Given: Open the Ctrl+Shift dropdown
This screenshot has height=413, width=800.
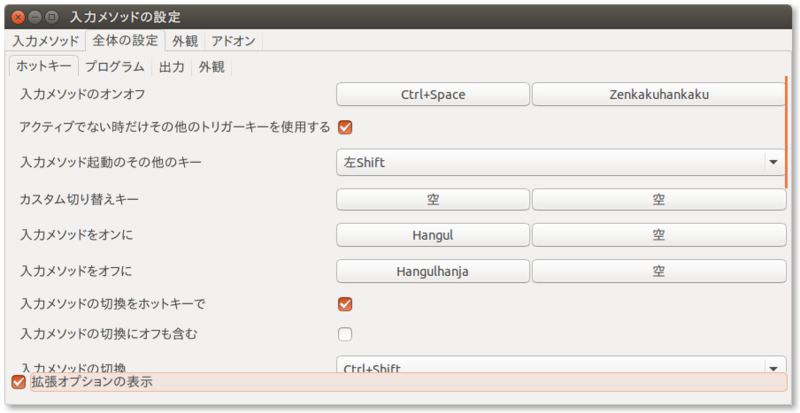Looking at the screenshot, I should point(561,365).
